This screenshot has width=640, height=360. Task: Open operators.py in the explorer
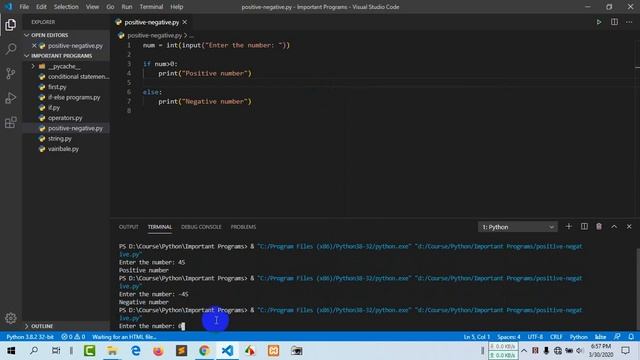point(66,118)
